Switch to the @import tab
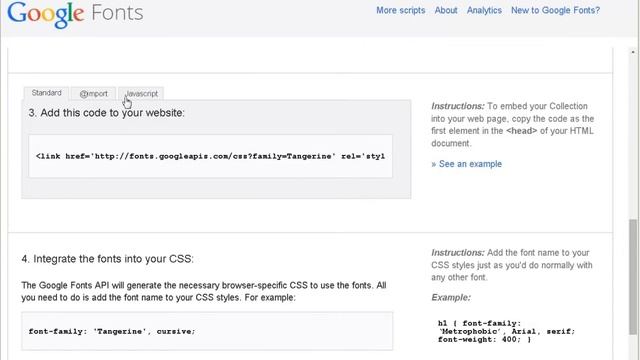The width and height of the screenshot is (640, 360). 93,93
